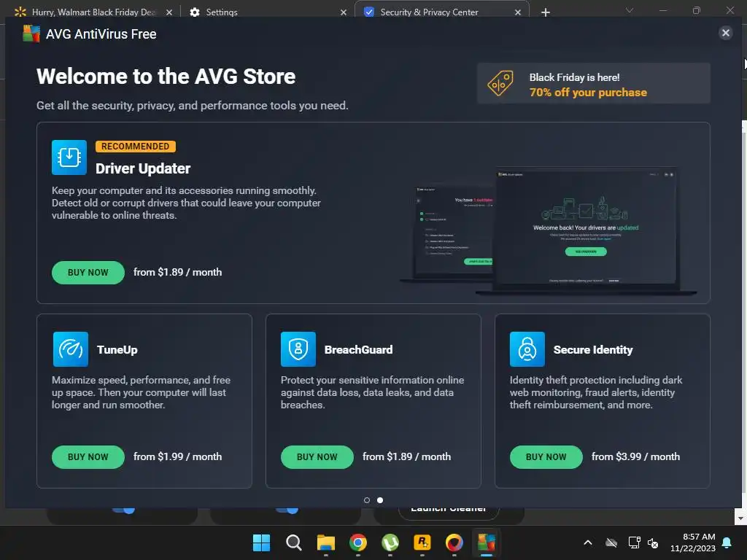Open Rockstar Games Launcher from taskbar
This screenshot has width=747, height=560.
pos(422,542)
